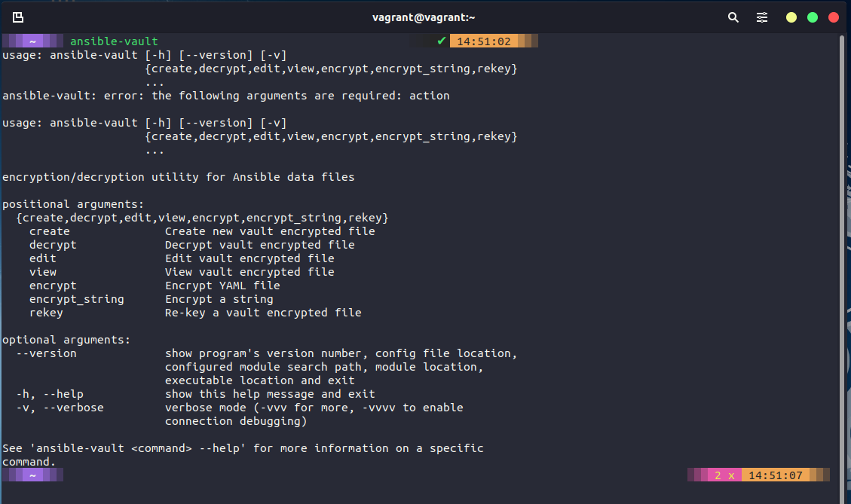Click the green checkmark status indicator

point(441,41)
